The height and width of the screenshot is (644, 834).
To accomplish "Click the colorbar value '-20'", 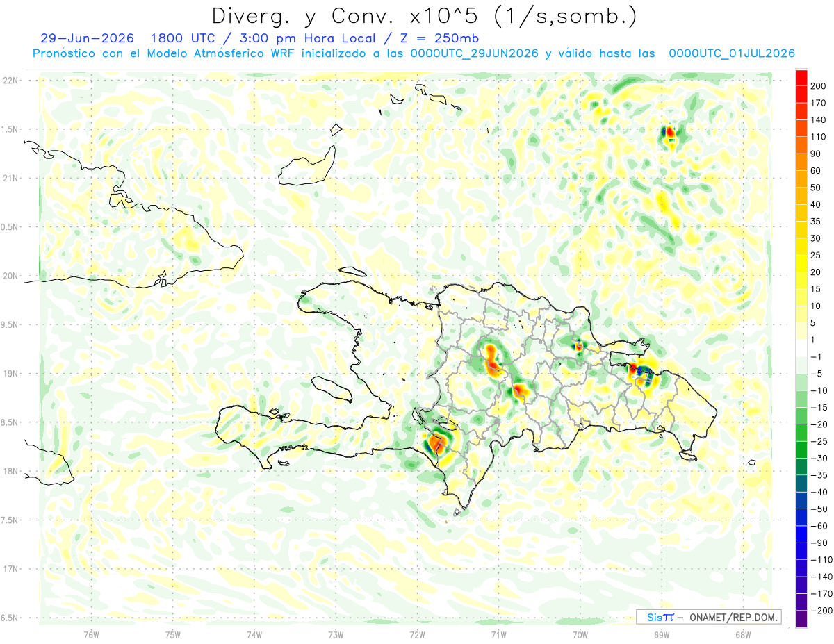I will [820, 424].
